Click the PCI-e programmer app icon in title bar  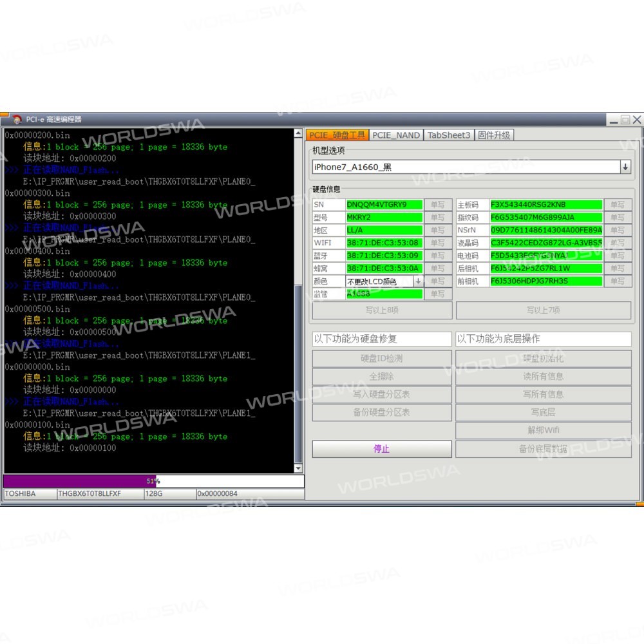[x=17, y=119]
